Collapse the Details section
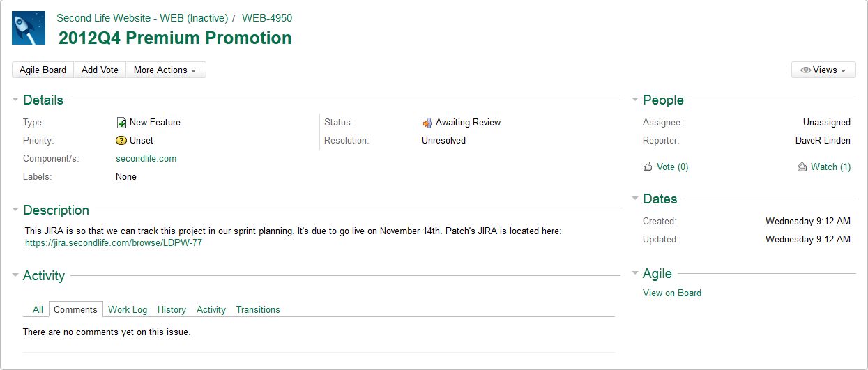This screenshot has width=868, height=370. point(15,100)
